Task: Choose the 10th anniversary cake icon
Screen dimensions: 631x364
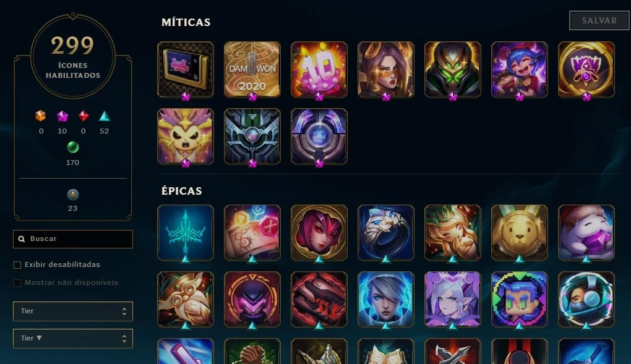Action: click(x=319, y=70)
